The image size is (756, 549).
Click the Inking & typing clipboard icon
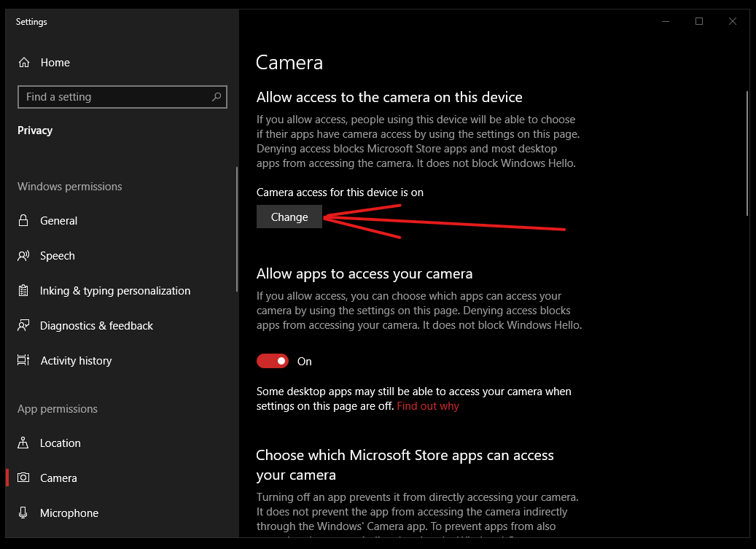tap(24, 291)
